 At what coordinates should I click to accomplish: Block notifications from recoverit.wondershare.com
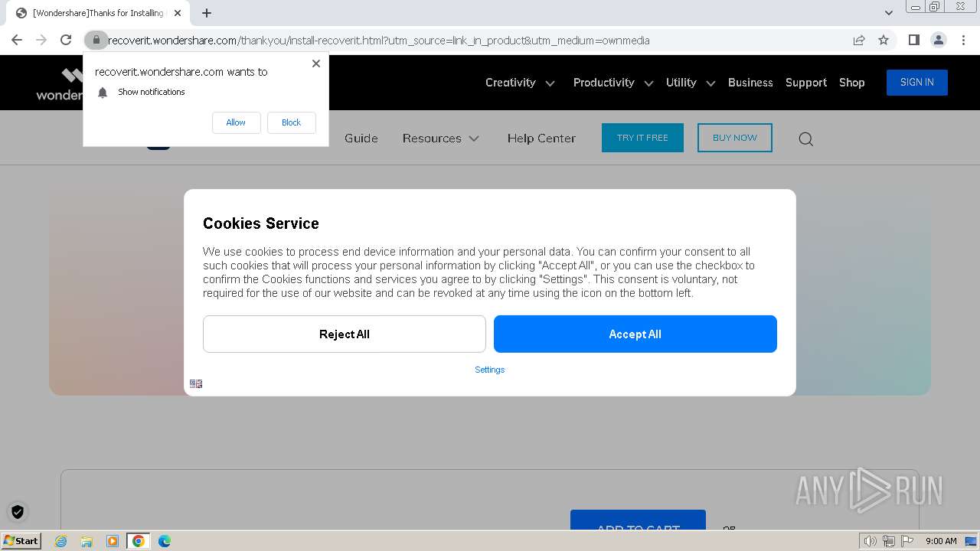coord(291,122)
